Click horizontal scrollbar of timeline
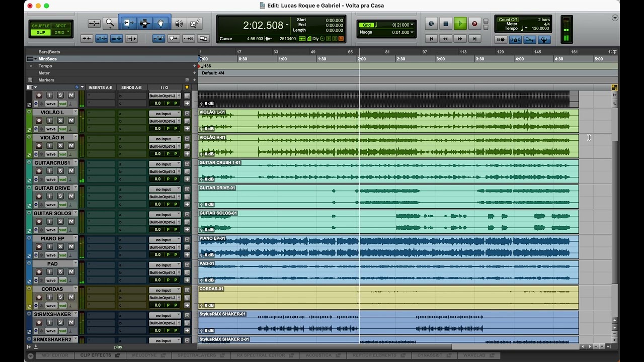The image size is (644, 362). coord(387,346)
